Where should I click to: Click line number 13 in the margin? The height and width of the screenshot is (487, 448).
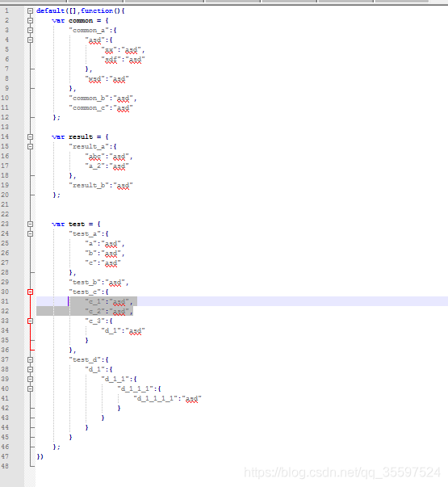coord(5,127)
